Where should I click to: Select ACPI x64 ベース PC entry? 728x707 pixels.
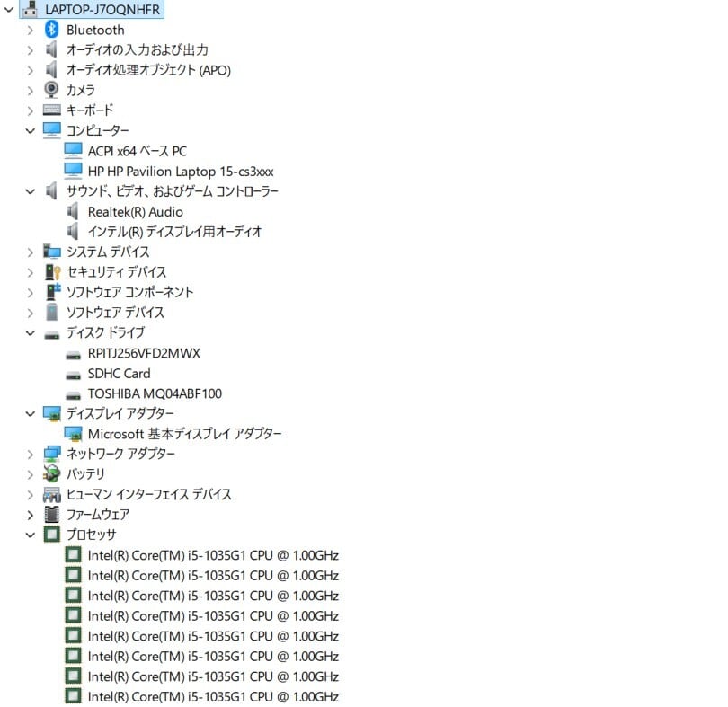click(138, 151)
